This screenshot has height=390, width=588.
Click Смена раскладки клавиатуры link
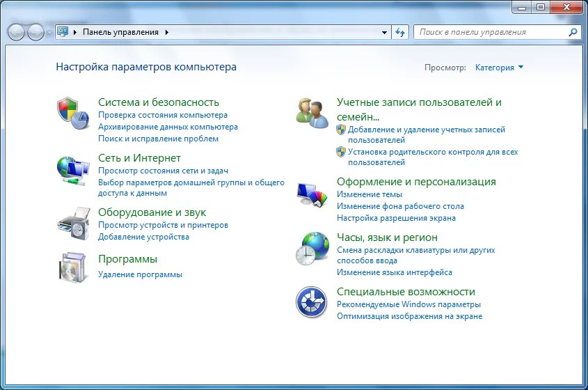[x=415, y=256]
